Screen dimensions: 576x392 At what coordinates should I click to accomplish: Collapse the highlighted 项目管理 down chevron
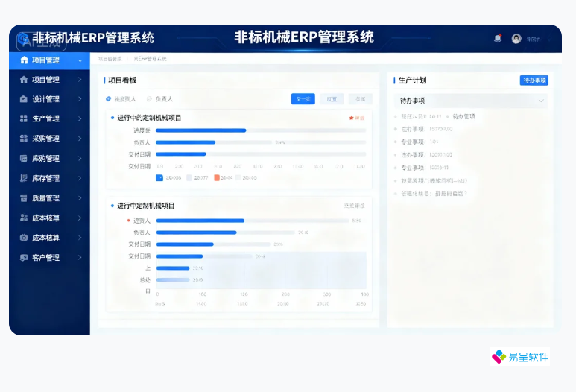pos(80,60)
